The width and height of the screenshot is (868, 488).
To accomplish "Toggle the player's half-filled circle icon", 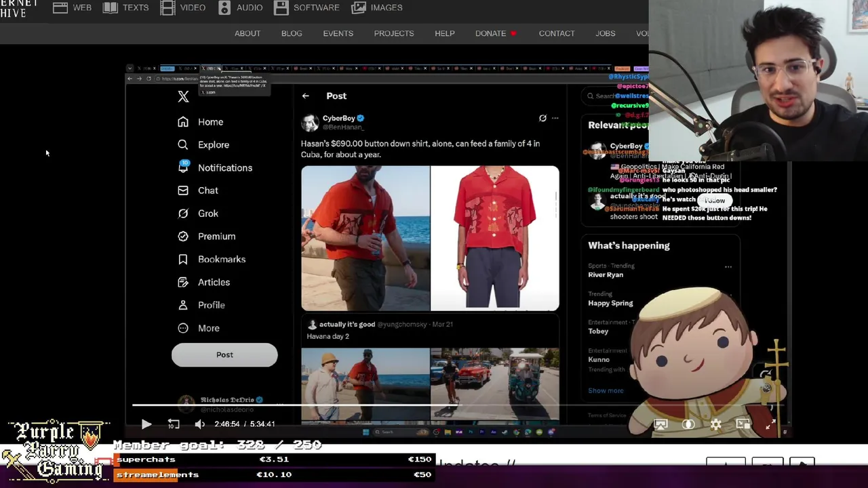I will 688,424.
